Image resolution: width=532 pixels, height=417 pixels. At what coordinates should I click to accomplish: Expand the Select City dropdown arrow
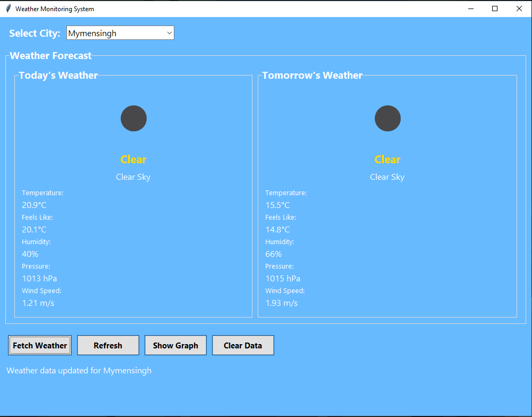coord(170,33)
